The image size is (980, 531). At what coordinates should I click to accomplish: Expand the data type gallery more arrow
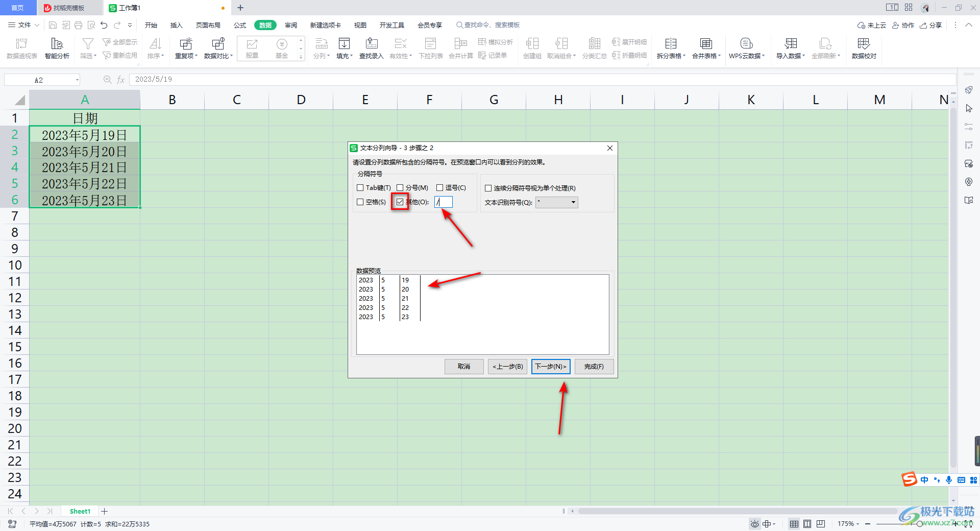point(301,57)
